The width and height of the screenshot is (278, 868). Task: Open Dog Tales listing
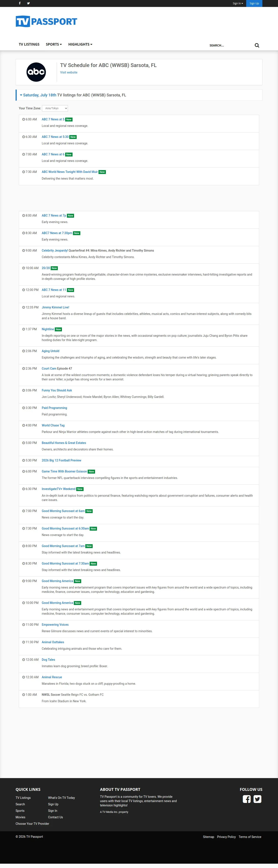tap(48, 660)
